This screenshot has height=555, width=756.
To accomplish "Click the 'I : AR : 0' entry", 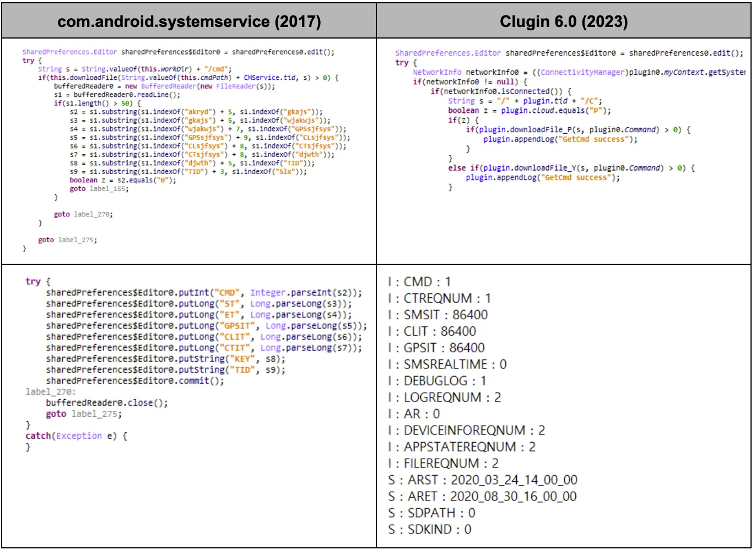I will [414, 414].
